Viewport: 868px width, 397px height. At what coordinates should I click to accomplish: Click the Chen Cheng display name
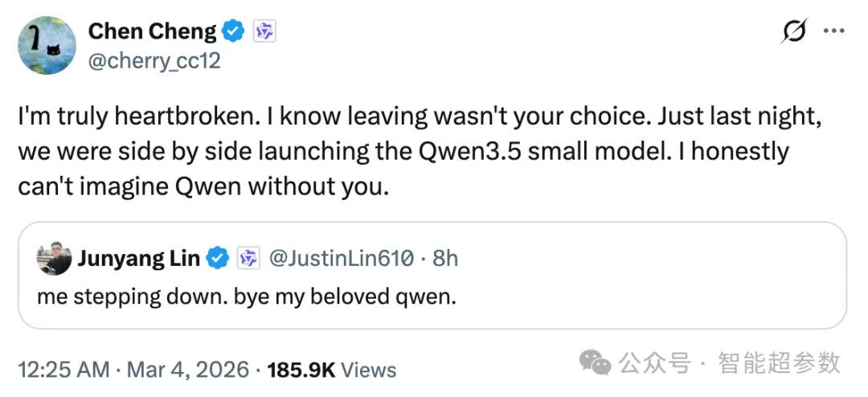click(152, 31)
